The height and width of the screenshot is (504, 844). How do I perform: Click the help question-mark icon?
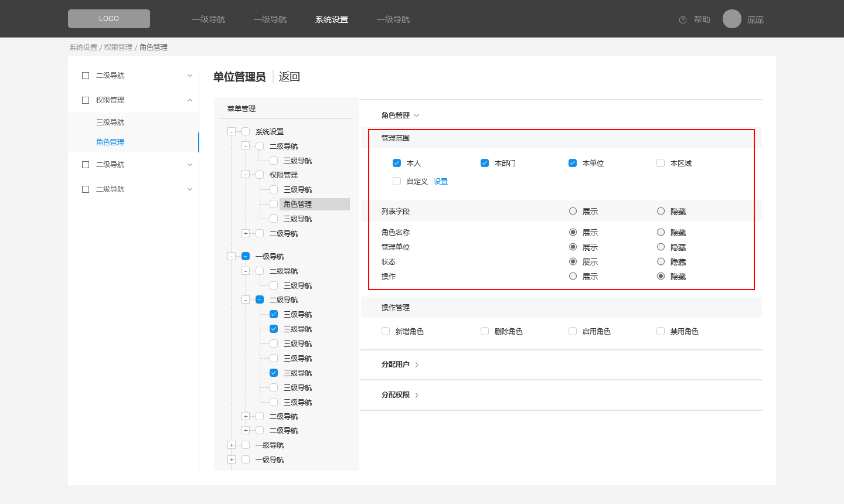click(683, 20)
